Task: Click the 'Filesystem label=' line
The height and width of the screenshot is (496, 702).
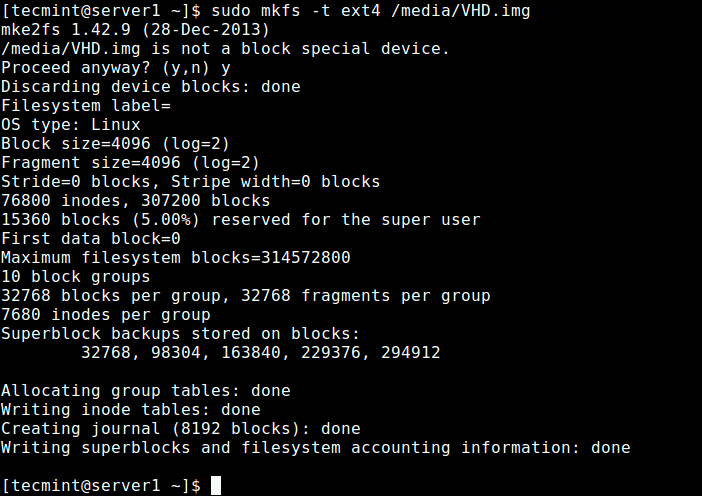Action: click(86, 106)
